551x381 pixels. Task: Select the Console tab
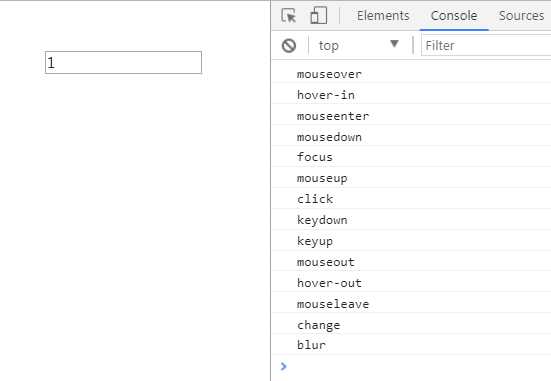coord(454,16)
